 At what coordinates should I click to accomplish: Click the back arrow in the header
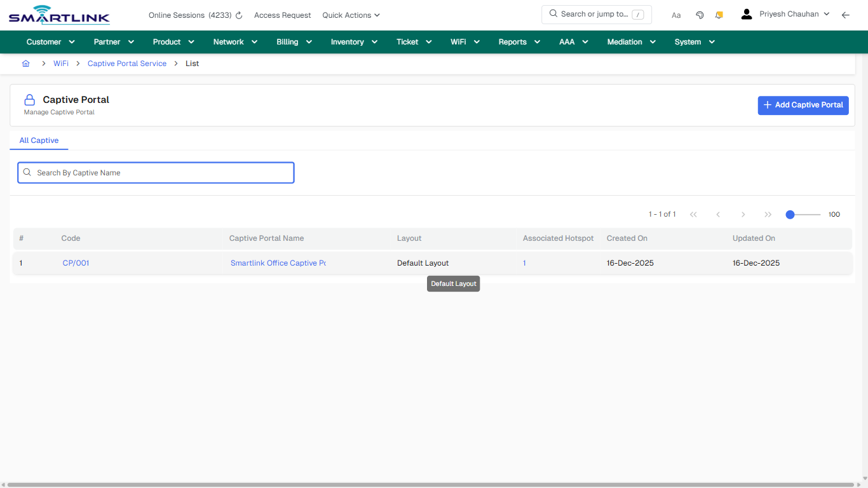coord(845,15)
